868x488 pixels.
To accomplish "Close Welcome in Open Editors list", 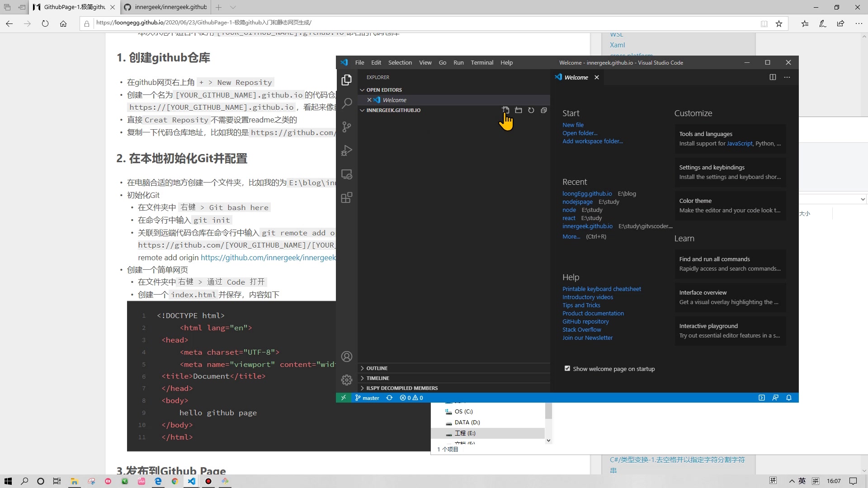I will tap(369, 100).
